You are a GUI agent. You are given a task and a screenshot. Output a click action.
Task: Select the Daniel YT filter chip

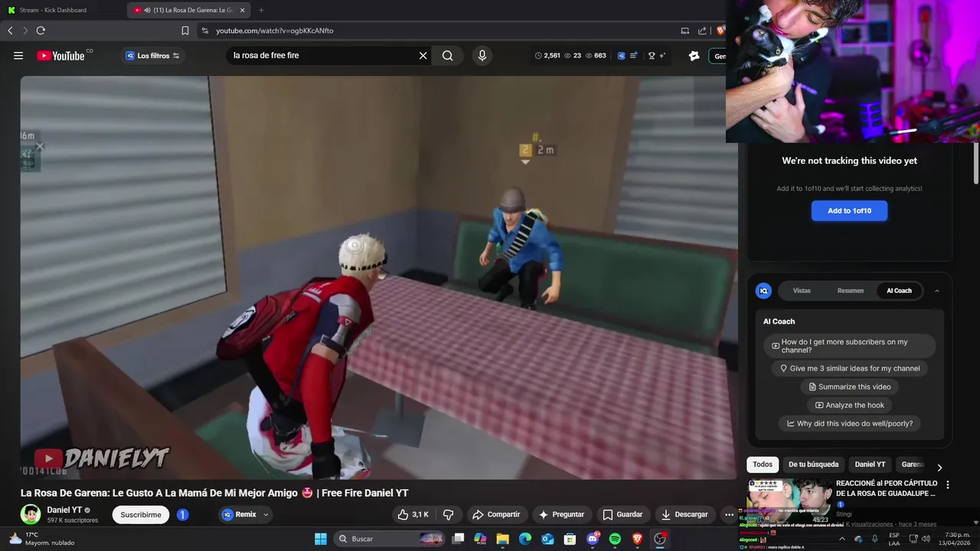pos(870,465)
